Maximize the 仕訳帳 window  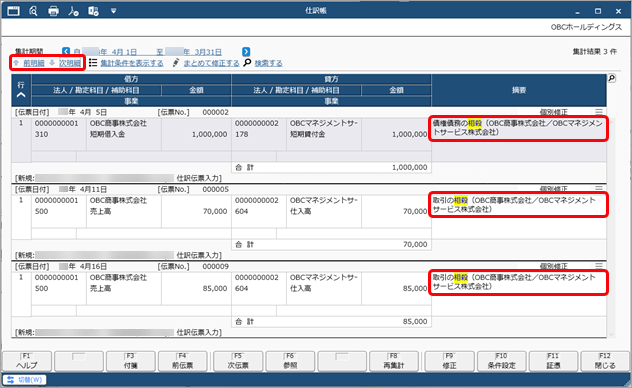598,11
